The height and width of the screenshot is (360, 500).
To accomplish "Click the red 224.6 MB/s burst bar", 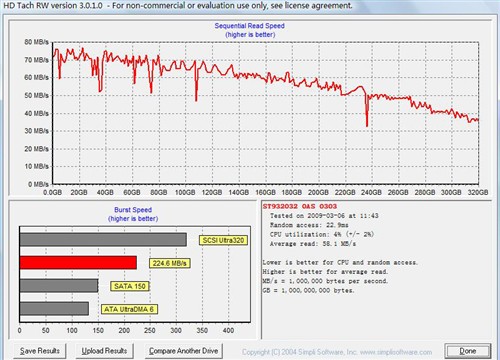I will click(78, 263).
